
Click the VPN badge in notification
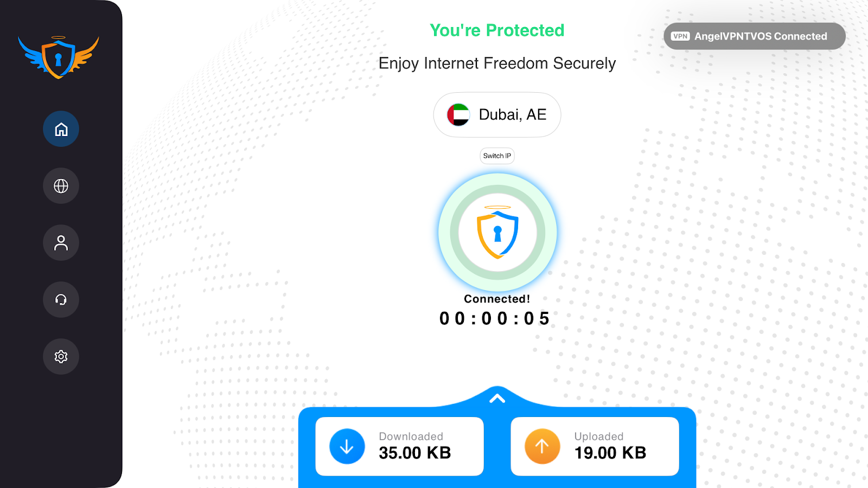click(x=680, y=36)
